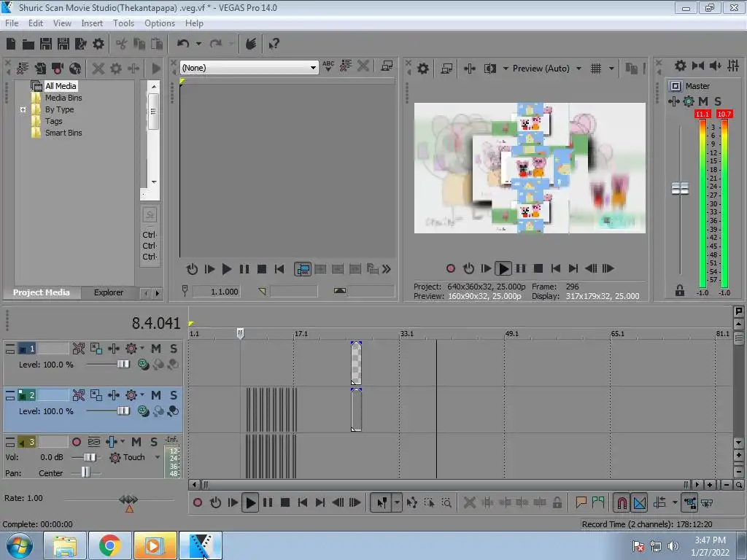Click the Trimmer timecode field 1.1.000
This screenshot has height=560, width=747.
(217, 292)
